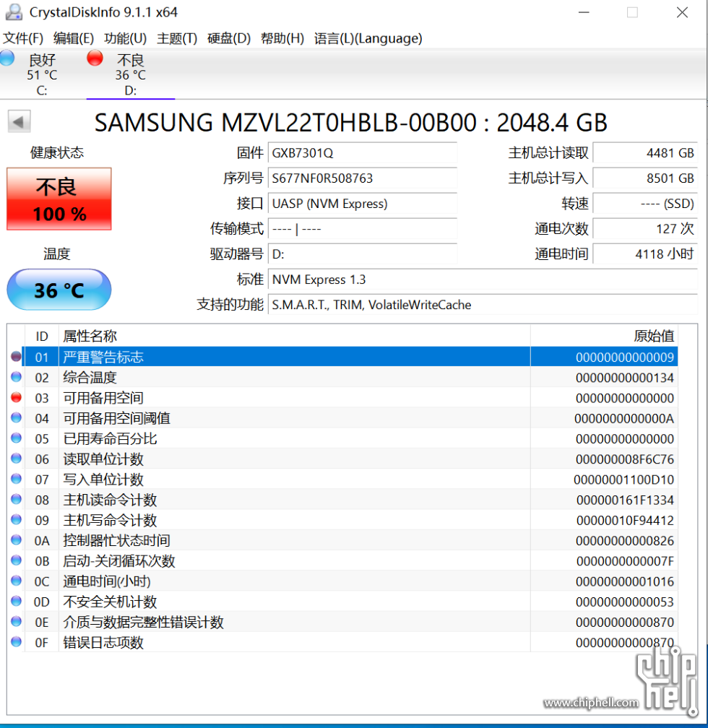The height and width of the screenshot is (728, 708).
Task: Click the red 不良 100% health status button
Action: point(59,199)
